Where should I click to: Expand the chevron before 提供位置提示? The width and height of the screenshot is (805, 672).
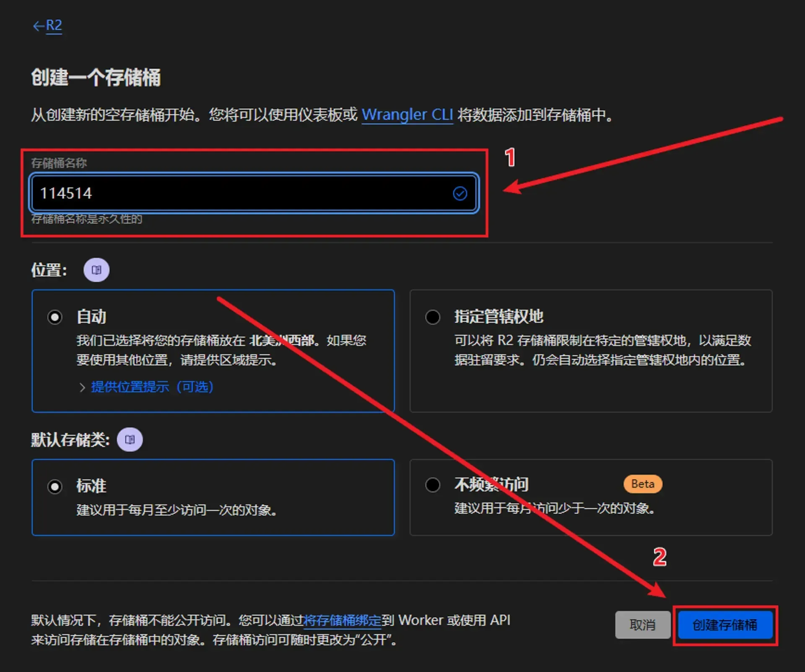coord(82,387)
